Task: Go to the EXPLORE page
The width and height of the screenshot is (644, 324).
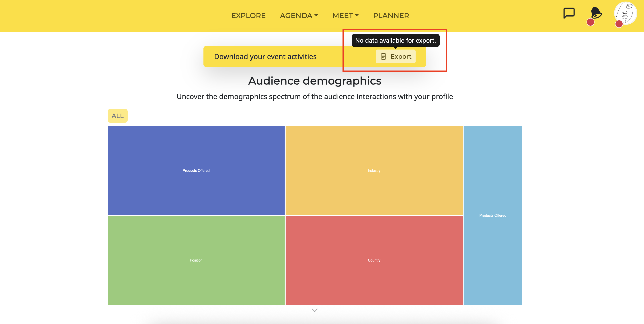Action: coord(248,16)
